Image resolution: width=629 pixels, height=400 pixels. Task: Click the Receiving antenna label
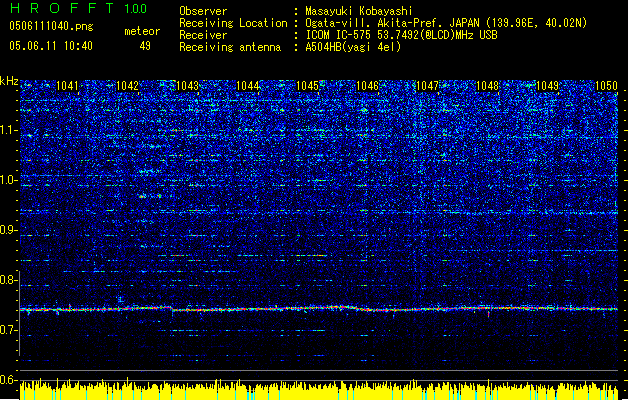(x=230, y=47)
